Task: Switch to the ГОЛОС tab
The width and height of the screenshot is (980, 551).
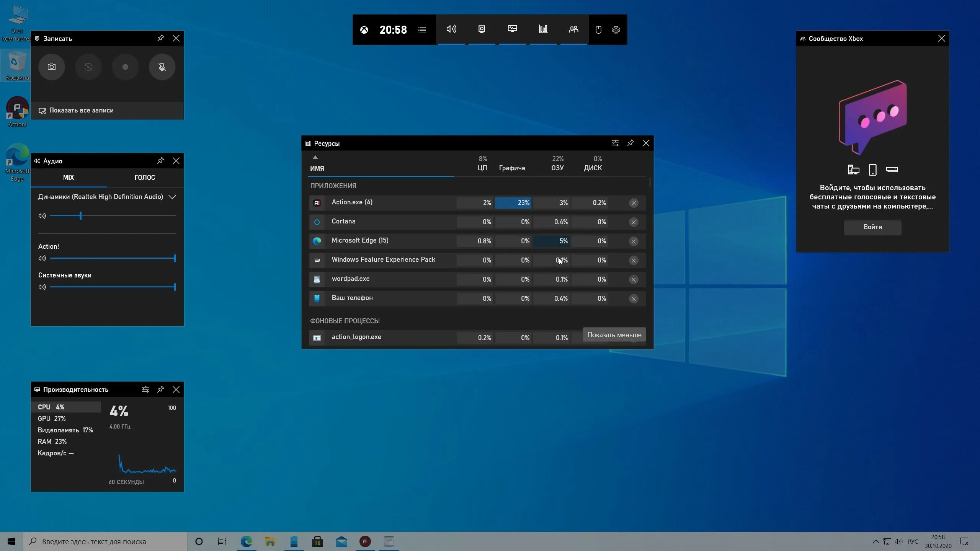Action: click(145, 178)
